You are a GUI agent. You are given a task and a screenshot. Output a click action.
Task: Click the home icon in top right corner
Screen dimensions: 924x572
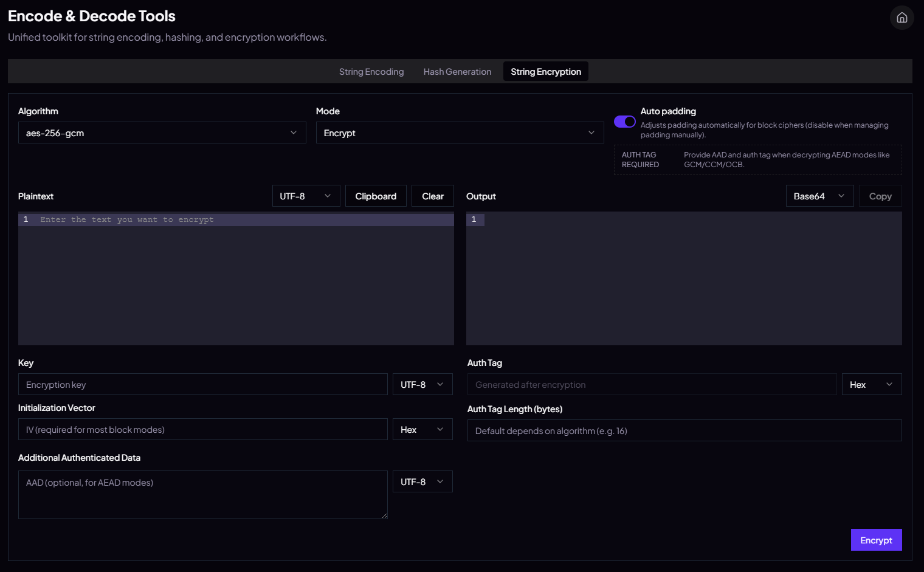[902, 18]
